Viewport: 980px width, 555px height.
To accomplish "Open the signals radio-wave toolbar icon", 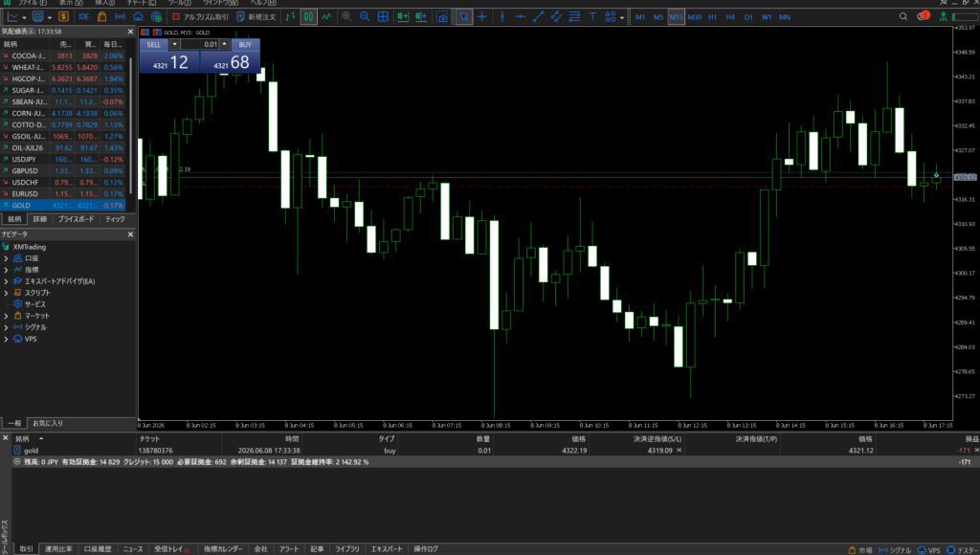I will tap(120, 17).
